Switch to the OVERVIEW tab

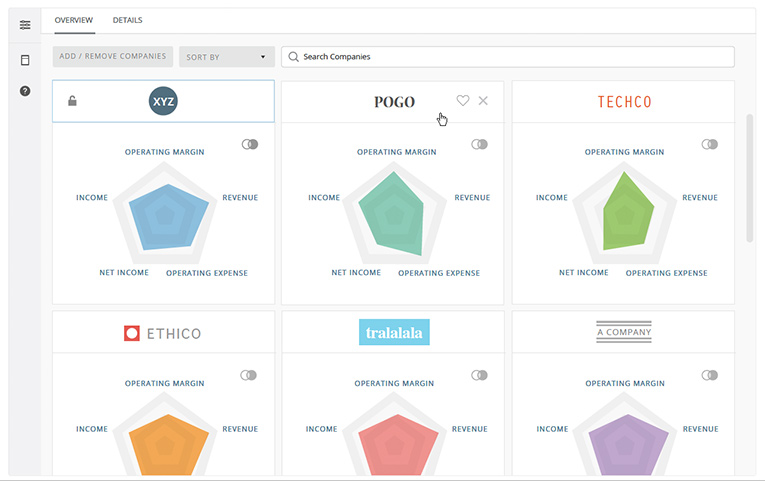click(x=74, y=20)
